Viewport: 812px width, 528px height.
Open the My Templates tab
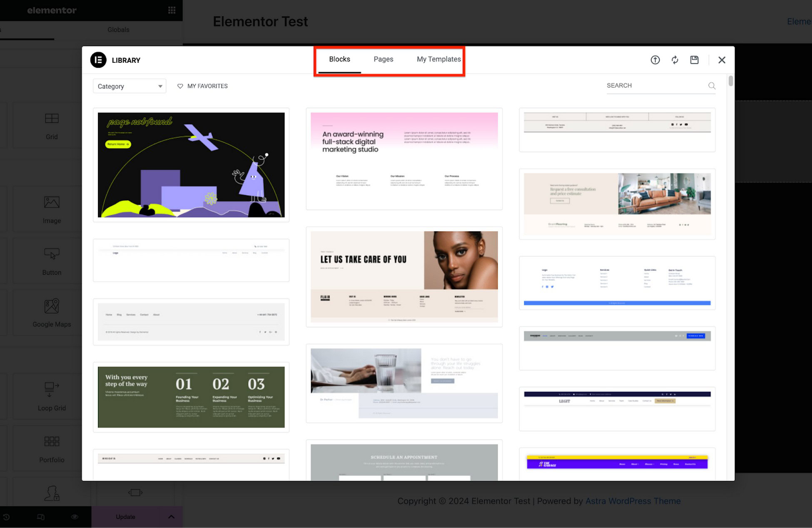pyautogui.click(x=438, y=59)
